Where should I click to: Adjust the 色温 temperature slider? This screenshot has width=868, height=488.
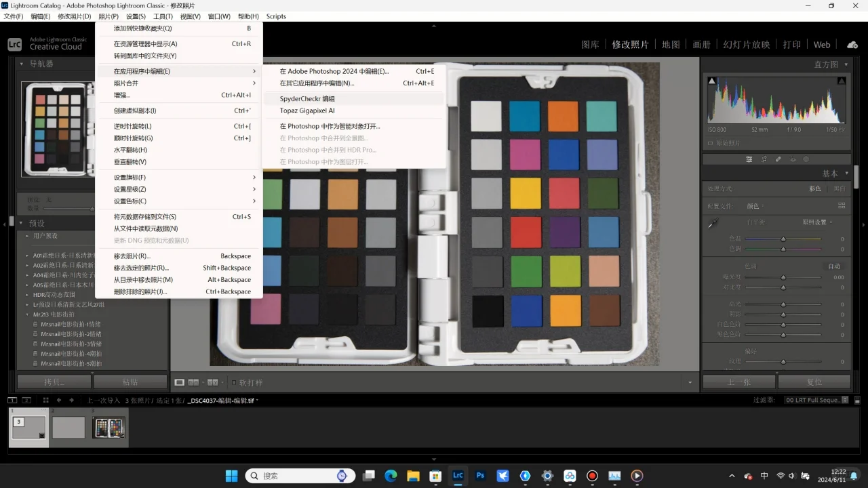783,239
